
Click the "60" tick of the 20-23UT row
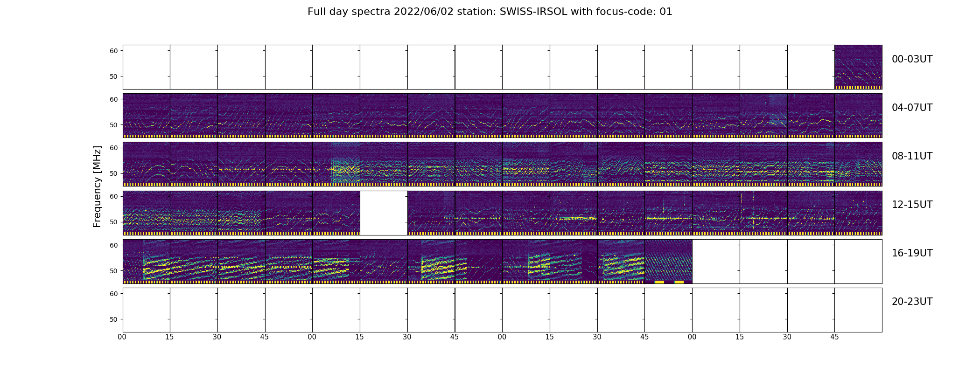[x=114, y=294]
